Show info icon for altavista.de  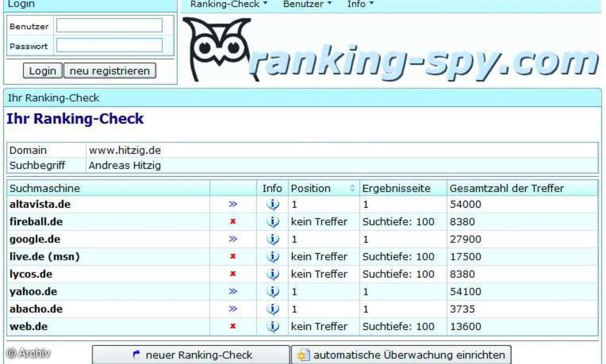273,204
